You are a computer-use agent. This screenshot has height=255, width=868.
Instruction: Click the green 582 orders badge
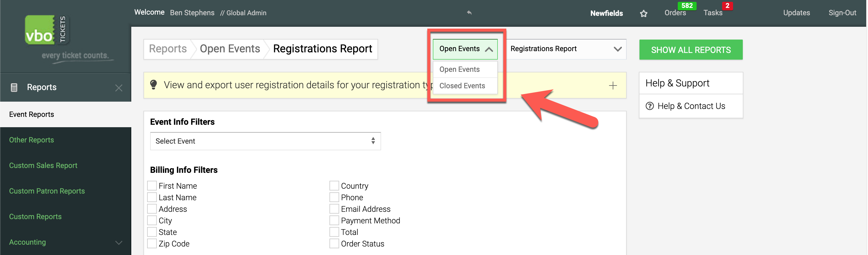[x=687, y=5]
